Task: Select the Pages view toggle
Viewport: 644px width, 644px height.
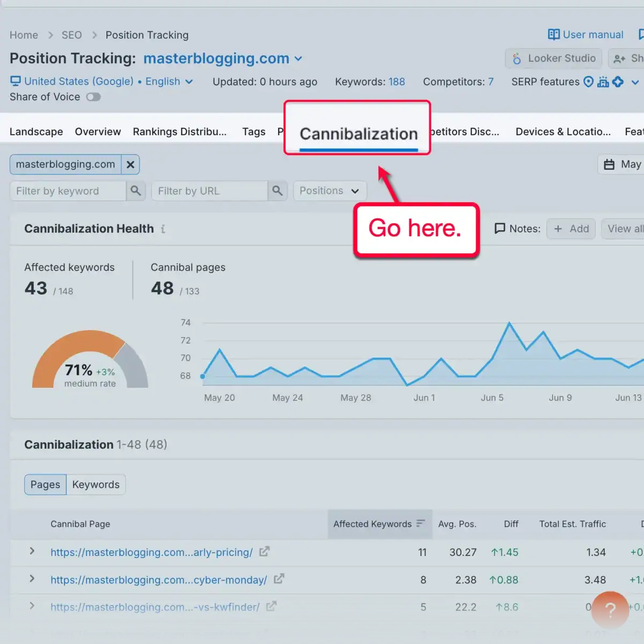Action: pyautogui.click(x=45, y=484)
